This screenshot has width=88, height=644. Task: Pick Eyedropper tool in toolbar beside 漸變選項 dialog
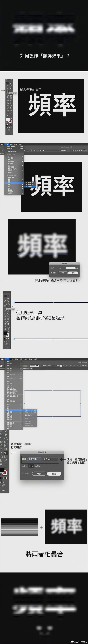(1, 453)
